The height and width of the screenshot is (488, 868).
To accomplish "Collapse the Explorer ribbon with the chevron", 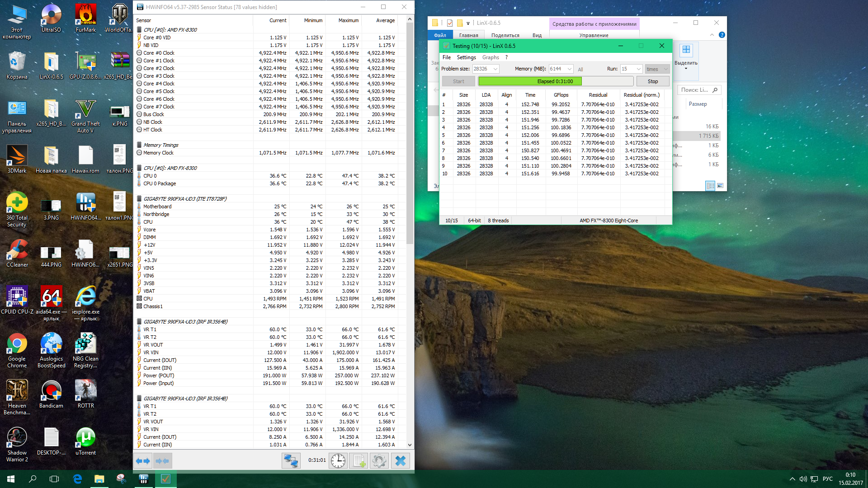I will pyautogui.click(x=712, y=35).
